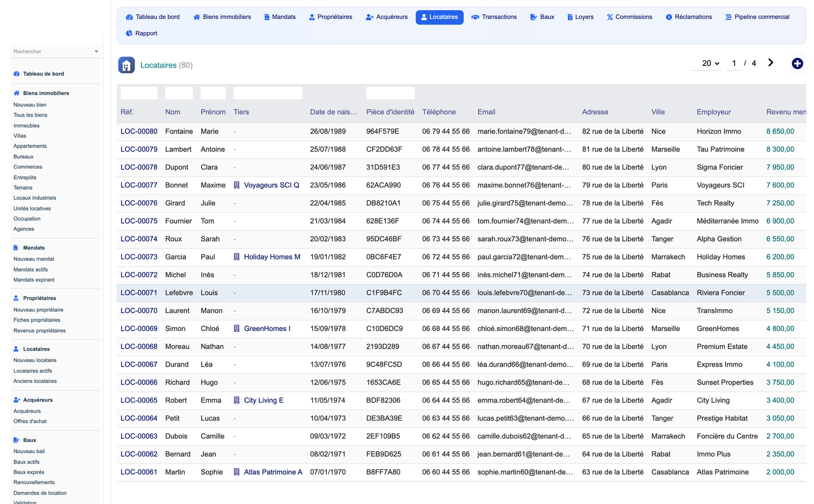Open Demandes de location in the sidebar

coord(40,493)
